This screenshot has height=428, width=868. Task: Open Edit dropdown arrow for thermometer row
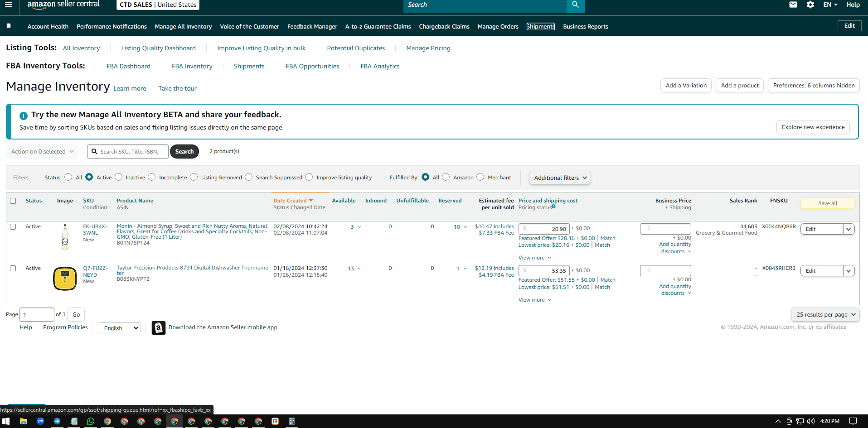click(x=849, y=271)
